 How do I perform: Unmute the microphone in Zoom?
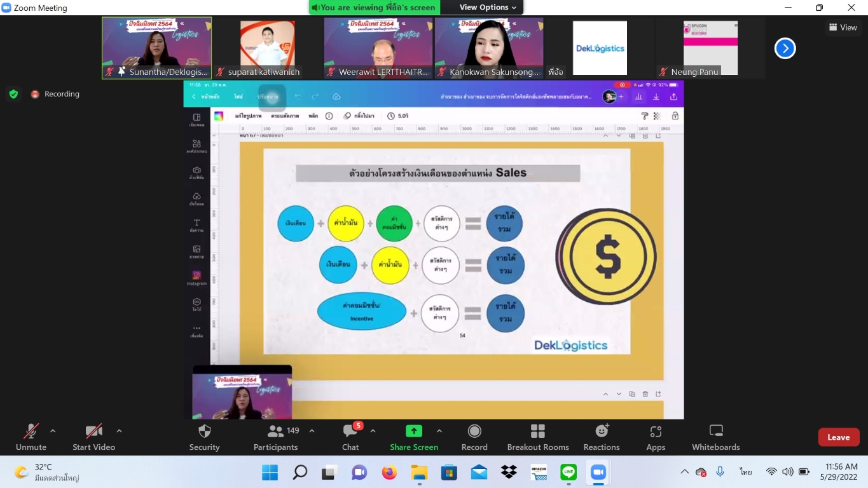click(31, 437)
